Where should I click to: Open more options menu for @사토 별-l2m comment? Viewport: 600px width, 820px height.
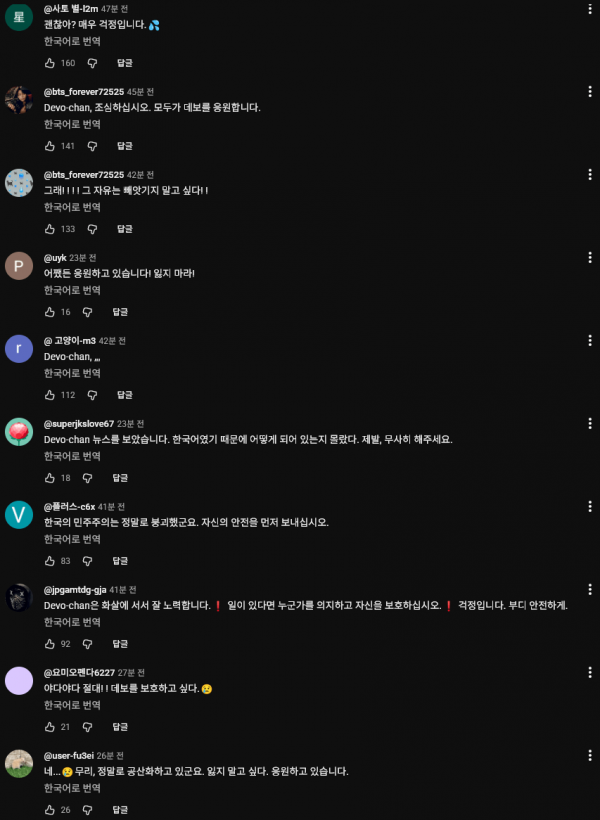click(x=590, y=8)
